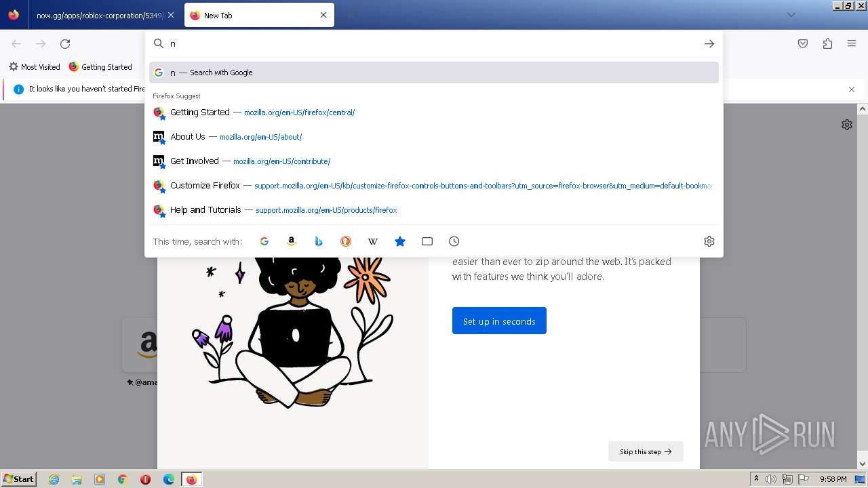The height and width of the screenshot is (488, 868).
Task: Close the New Tab tab
Action: tap(323, 15)
